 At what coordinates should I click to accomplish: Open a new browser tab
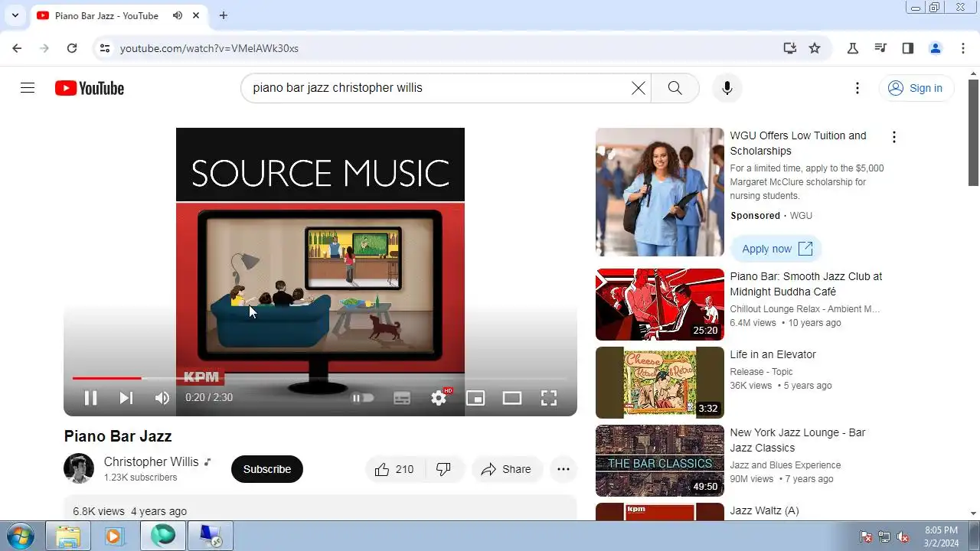223,15
